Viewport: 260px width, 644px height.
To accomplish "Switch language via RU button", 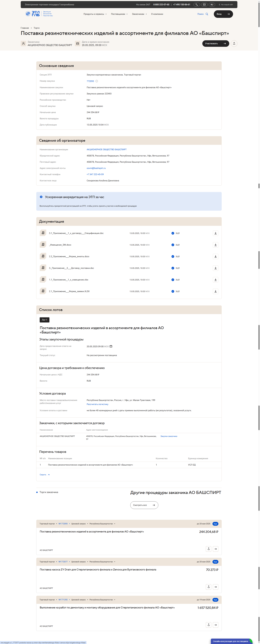I will [x=212, y=4].
